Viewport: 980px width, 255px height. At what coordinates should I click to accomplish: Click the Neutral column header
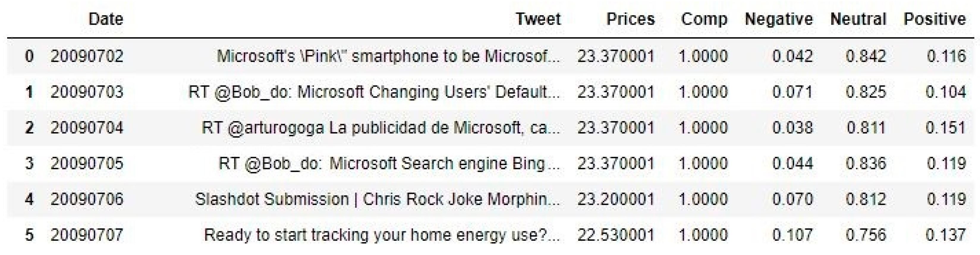(x=858, y=19)
